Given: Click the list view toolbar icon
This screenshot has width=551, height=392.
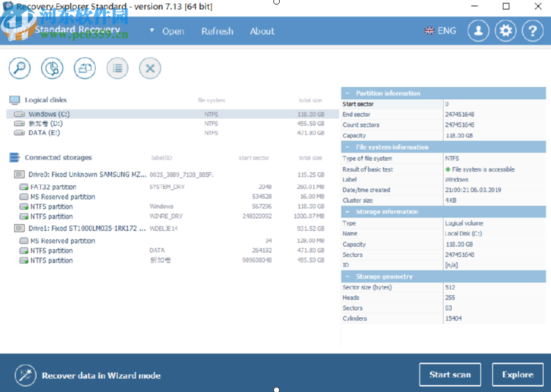Looking at the screenshot, I should [118, 68].
